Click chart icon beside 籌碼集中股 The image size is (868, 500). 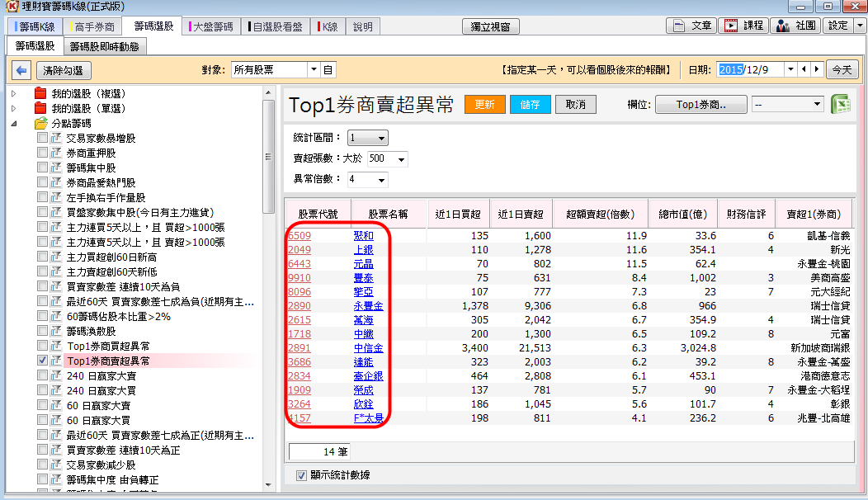(56, 167)
